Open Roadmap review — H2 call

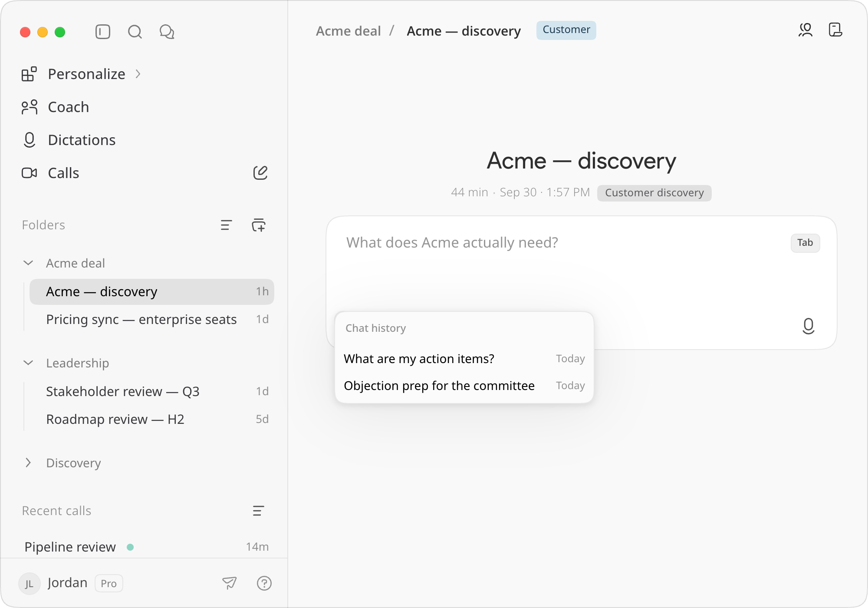pos(152,419)
